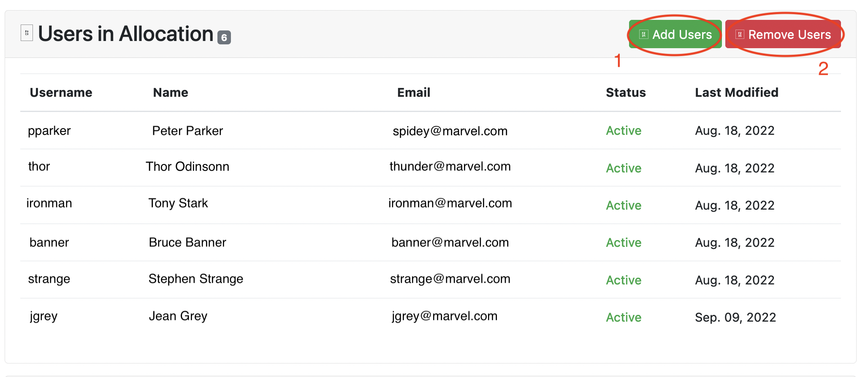Sort by the Status column header

coord(626,93)
